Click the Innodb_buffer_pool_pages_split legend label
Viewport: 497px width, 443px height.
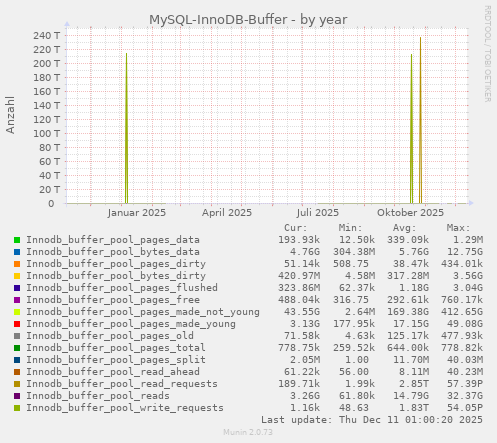tap(116, 360)
